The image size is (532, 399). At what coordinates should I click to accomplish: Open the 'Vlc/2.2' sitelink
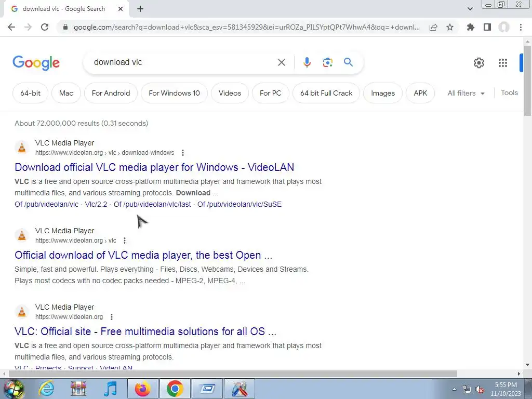pyautogui.click(x=96, y=204)
